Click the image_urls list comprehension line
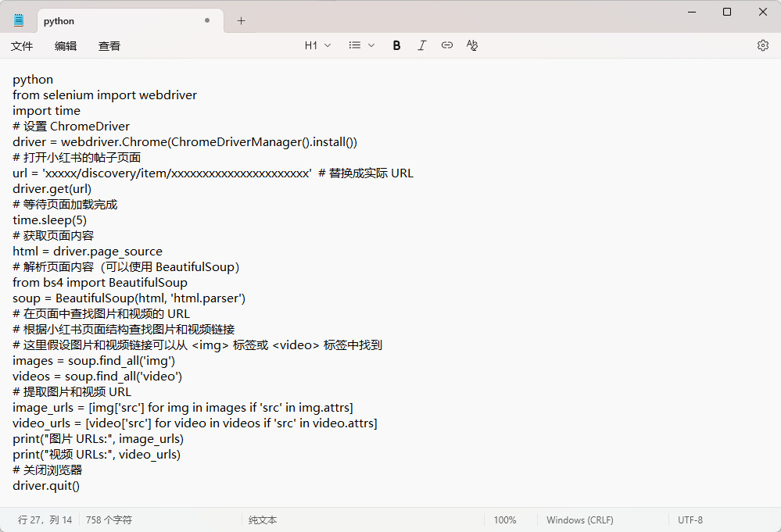 pos(182,408)
